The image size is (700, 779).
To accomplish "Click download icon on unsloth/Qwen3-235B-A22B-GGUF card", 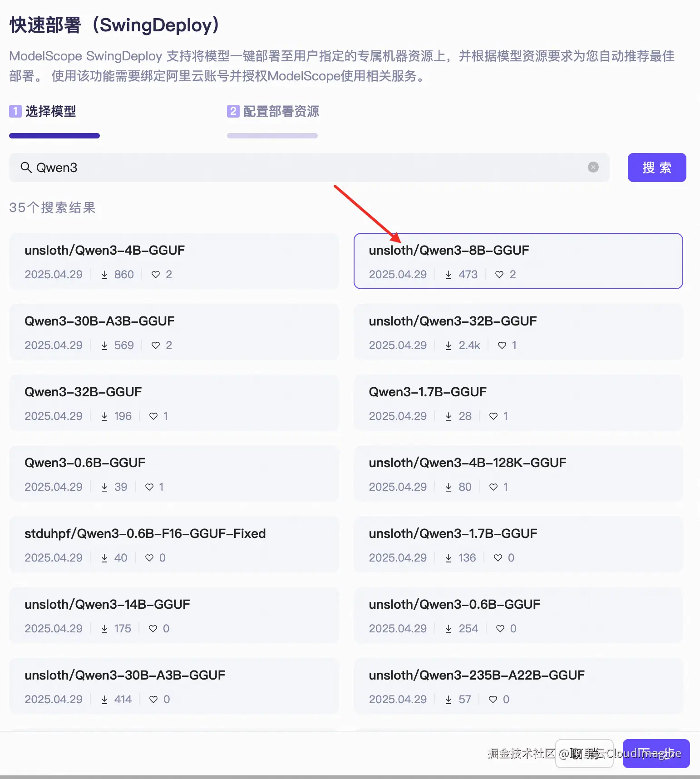I will point(449,700).
